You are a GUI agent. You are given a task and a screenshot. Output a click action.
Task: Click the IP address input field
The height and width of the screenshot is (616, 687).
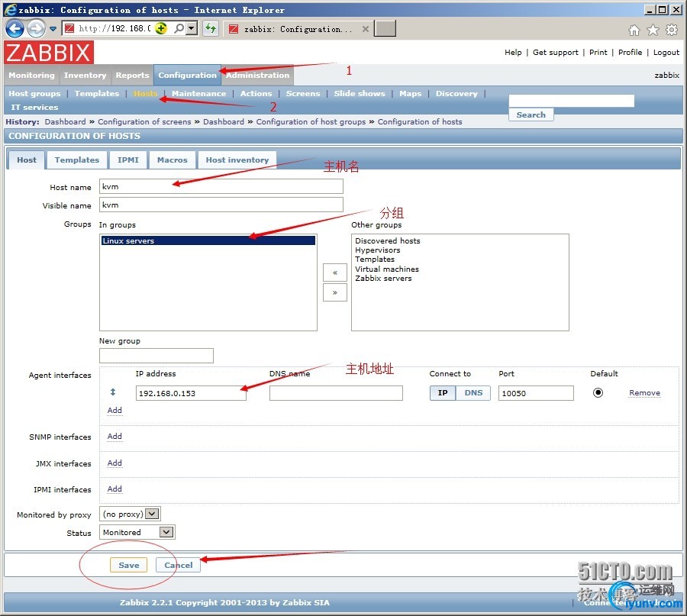click(x=191, y=393)
